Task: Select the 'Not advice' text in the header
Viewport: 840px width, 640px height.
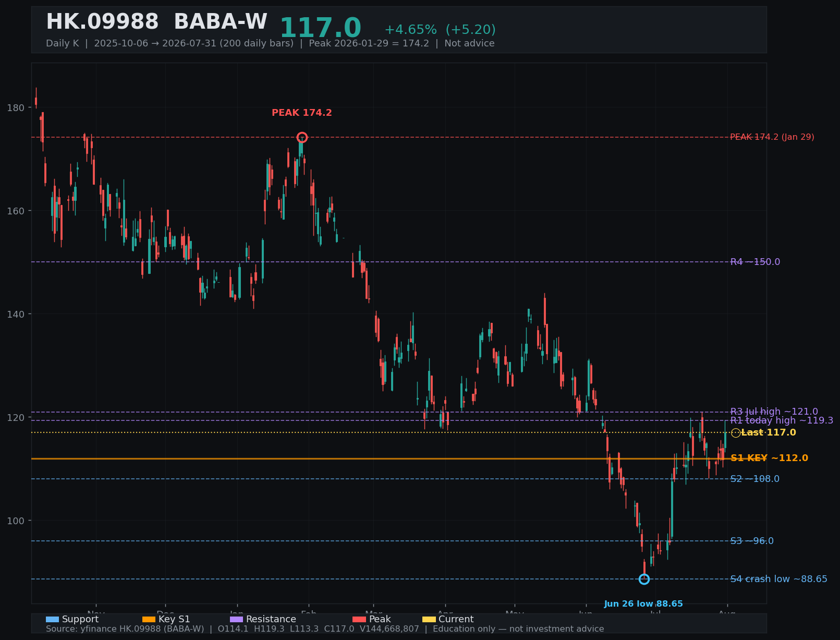Action: [x=469, y=43]
